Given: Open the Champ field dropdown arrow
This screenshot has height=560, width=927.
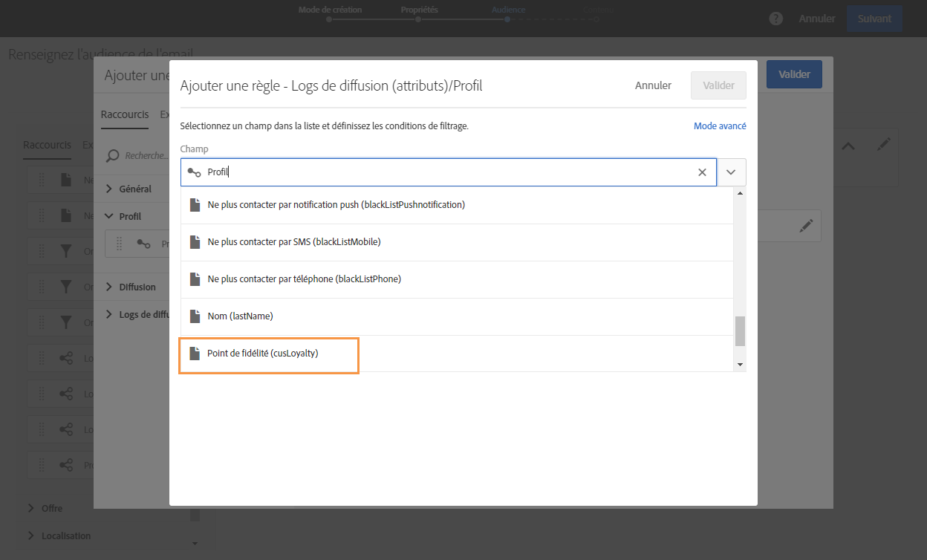Looking at the screenshot, I should point(731,172).
